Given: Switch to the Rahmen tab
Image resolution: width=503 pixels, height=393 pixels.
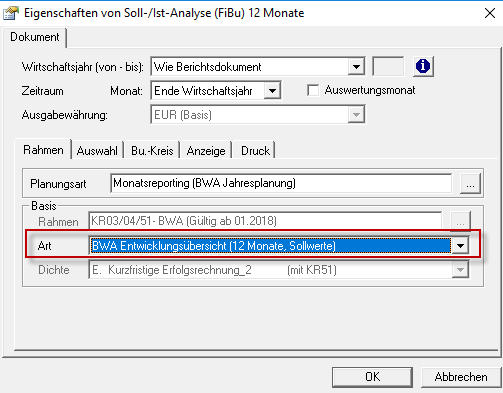Looking at the screenshot, I should click(43, 150).
